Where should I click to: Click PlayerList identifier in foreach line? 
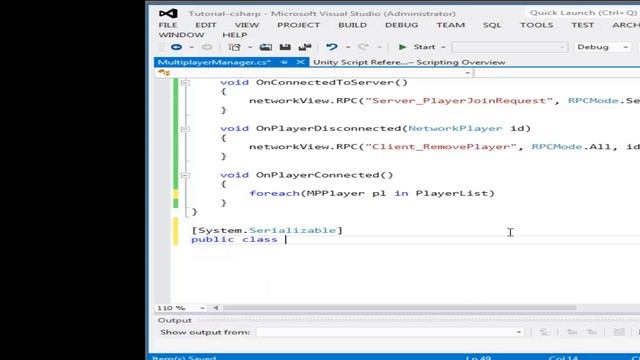tap(451, 193)
